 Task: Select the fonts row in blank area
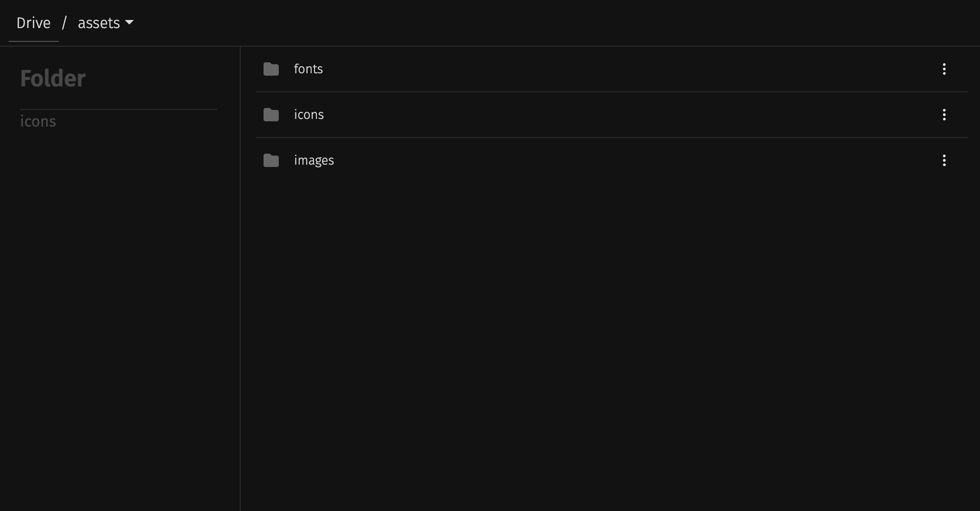(618, 69)
